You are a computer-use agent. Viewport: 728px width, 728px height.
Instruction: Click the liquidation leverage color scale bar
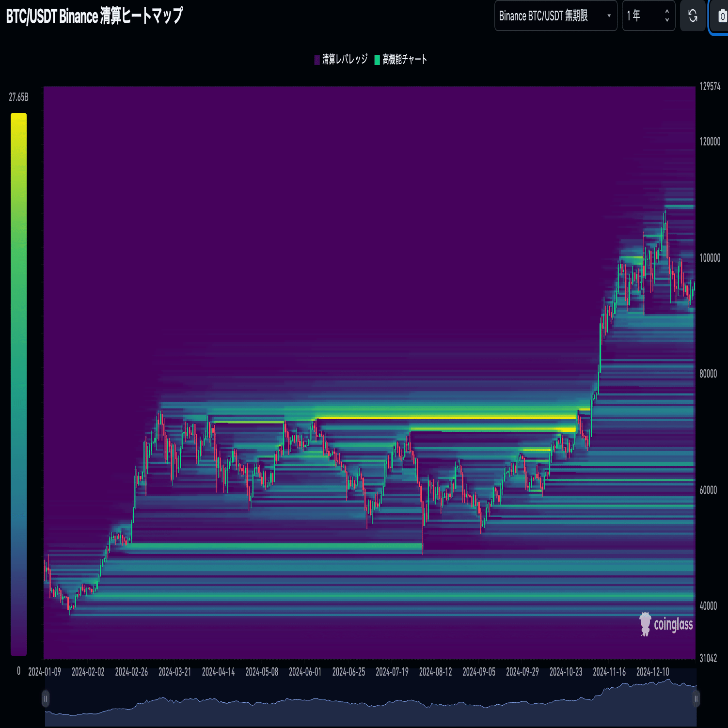[x=19, y=384]
